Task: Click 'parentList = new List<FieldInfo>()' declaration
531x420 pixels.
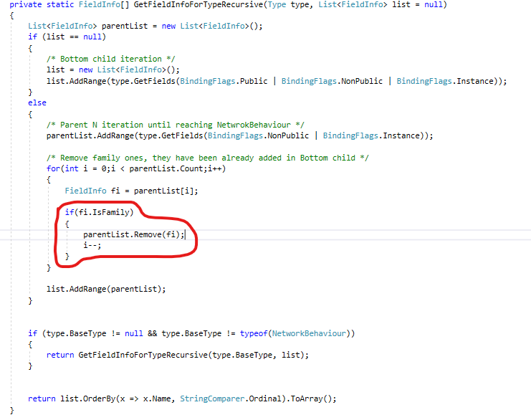Action: [179, 26]
